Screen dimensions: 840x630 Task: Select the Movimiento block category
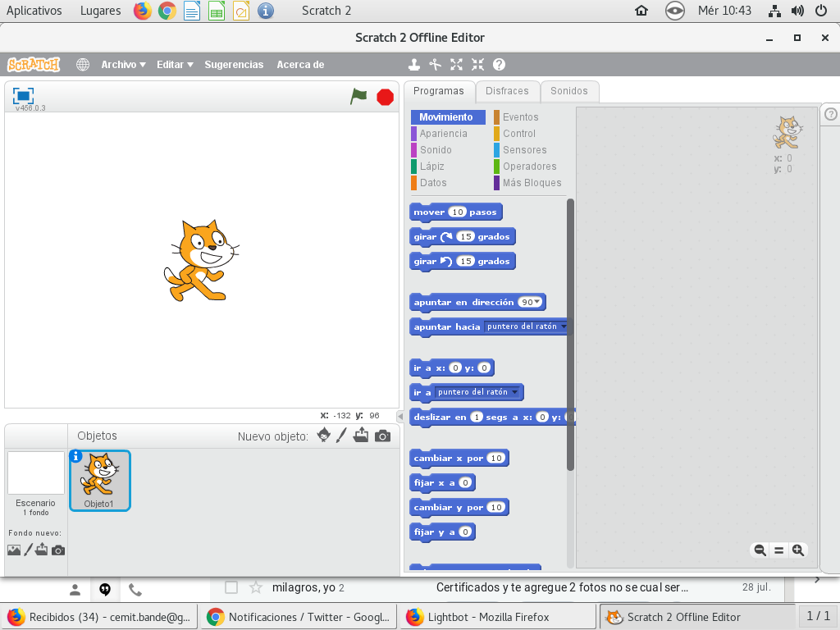[x=447, y=116]
